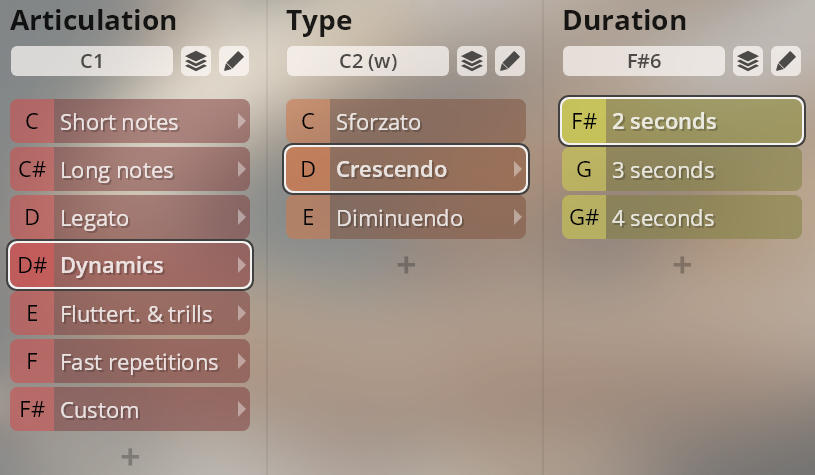
Task: Choose the 3 seconds duration
Action: click(682, 169)
